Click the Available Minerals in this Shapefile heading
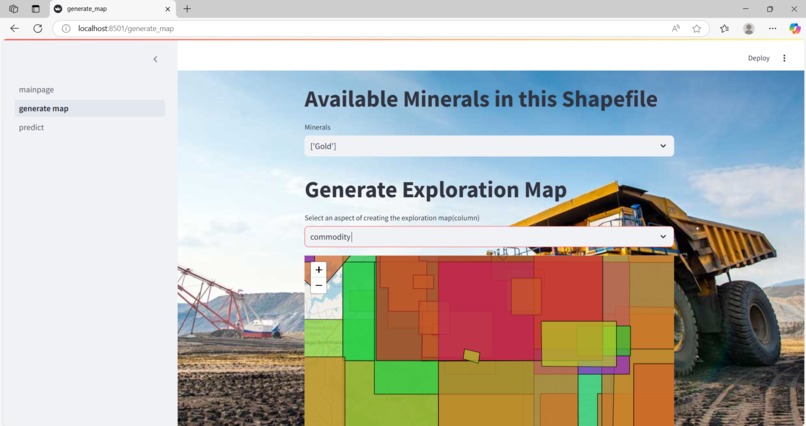Screen dimensions: 806x426 481,99
